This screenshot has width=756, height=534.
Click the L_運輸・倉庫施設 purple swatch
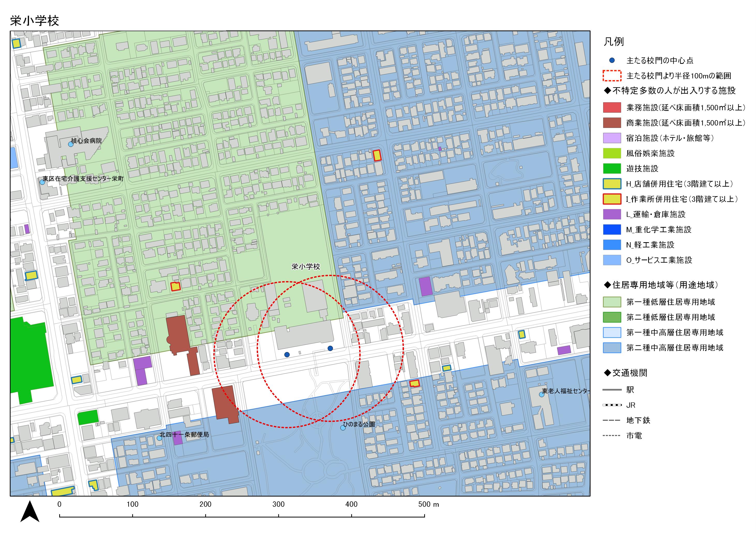612,214
